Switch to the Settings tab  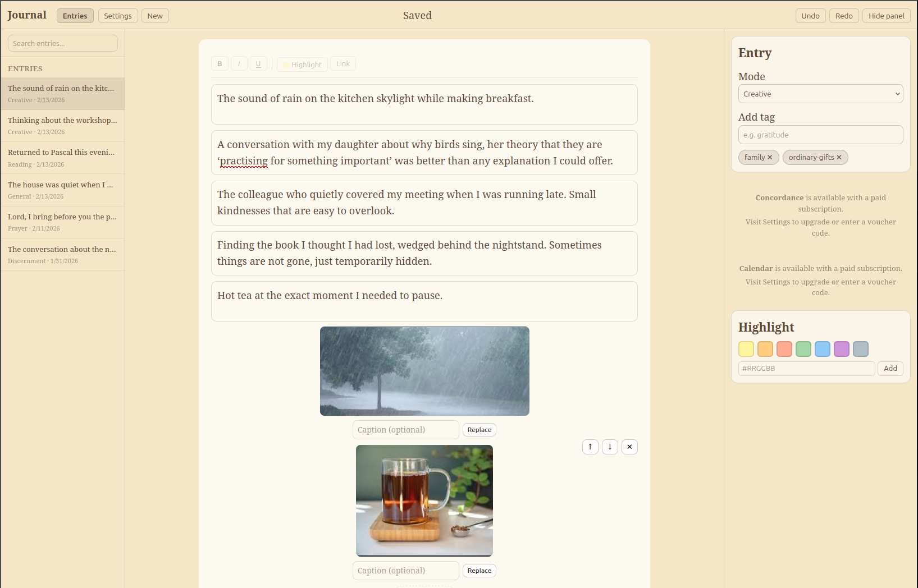(118, 16)
